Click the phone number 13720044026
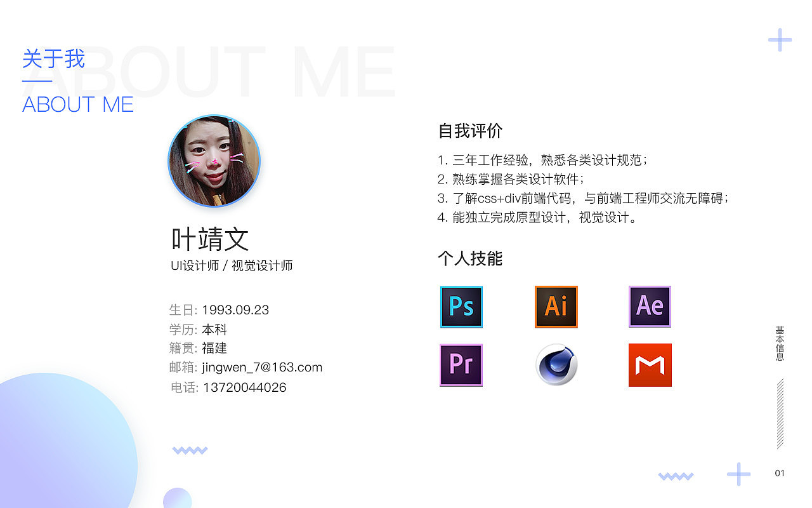 [245, 387]
